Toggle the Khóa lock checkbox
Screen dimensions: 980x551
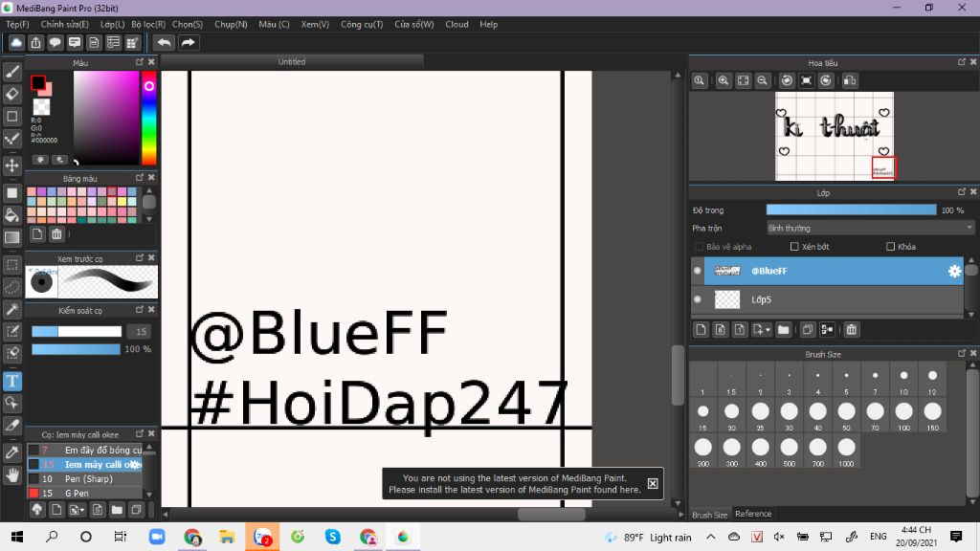891,247
